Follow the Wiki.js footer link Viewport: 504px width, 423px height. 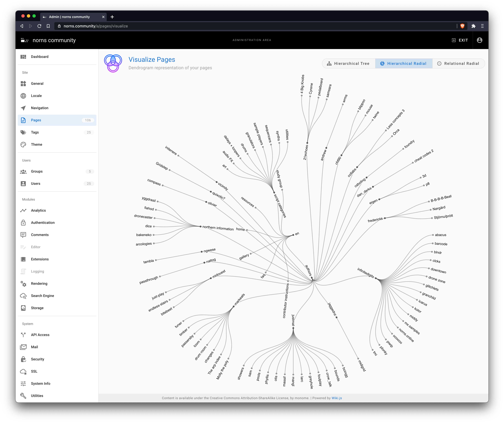tap(337, 398)
